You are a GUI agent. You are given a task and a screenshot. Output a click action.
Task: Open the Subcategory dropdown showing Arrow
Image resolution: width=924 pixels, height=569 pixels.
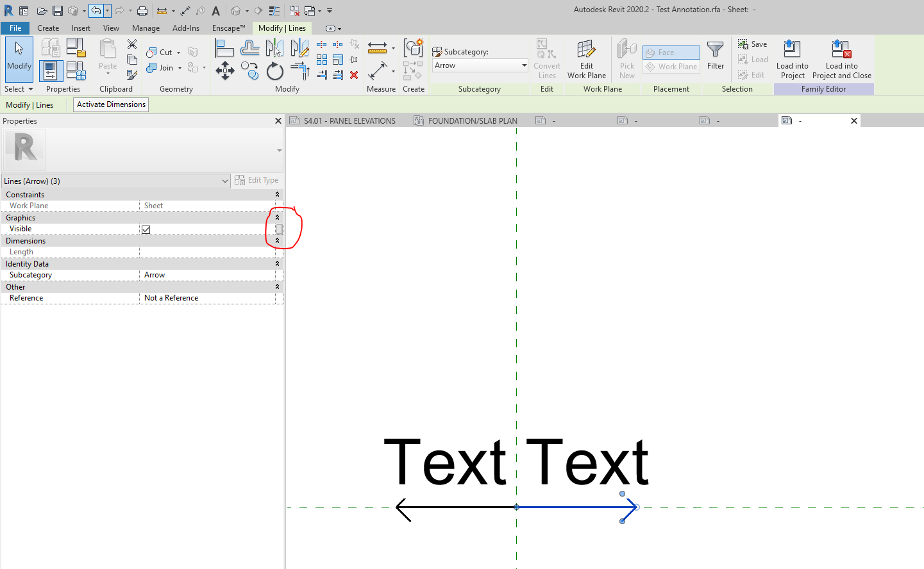(523, 65)
